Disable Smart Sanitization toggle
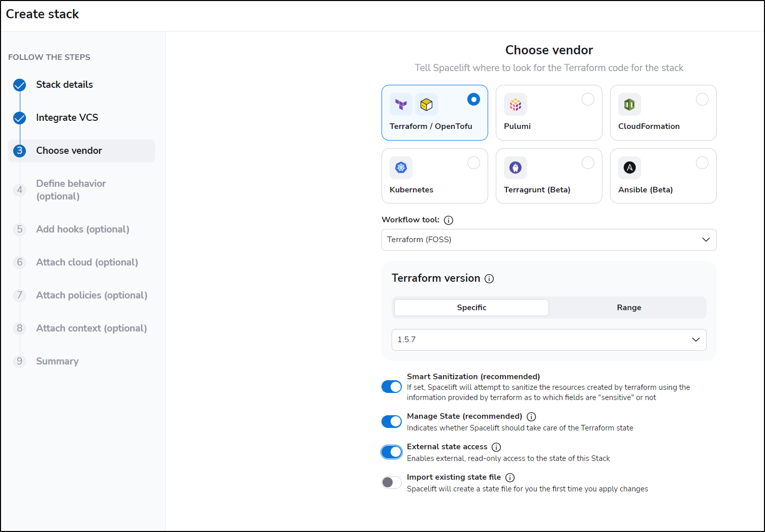 [x=392, y=387]
